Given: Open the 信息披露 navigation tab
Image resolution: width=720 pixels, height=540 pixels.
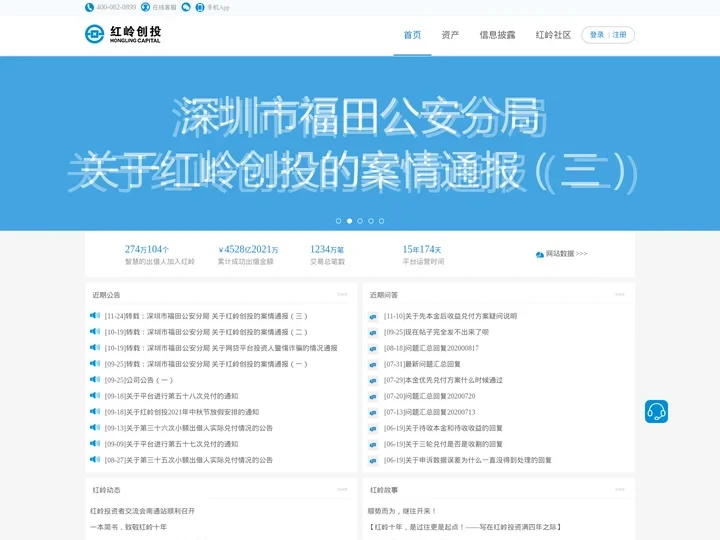Looking at the screenshot, I should (x=497, y=35).
